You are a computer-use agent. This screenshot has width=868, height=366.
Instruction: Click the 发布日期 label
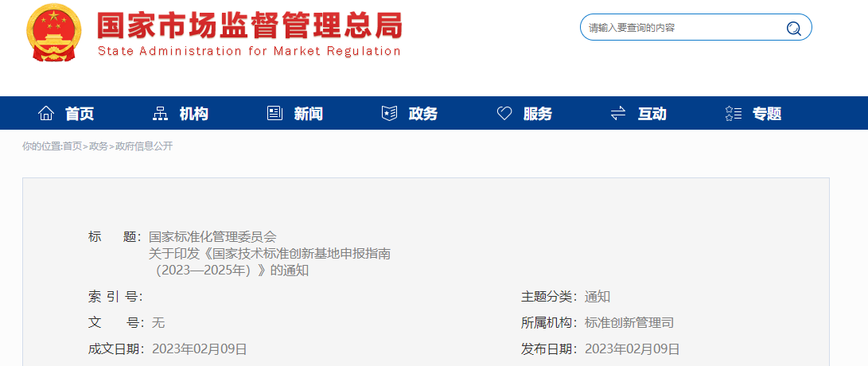coord(549,348)
